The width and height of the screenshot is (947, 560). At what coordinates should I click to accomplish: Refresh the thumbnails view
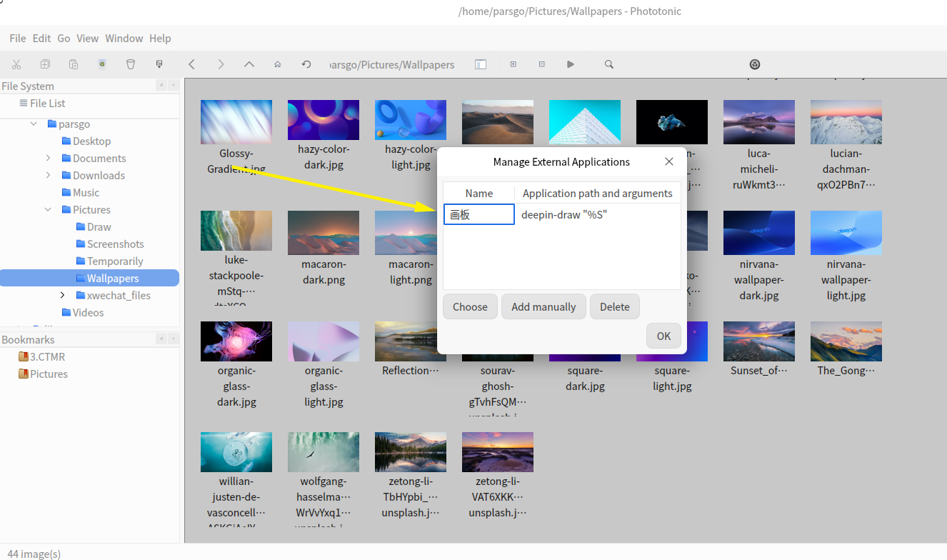[x=306, y=64]
